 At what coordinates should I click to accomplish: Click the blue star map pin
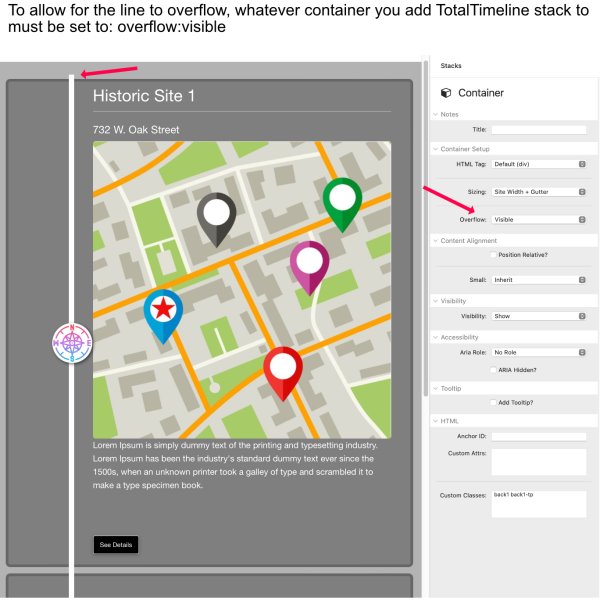[163, 313]
